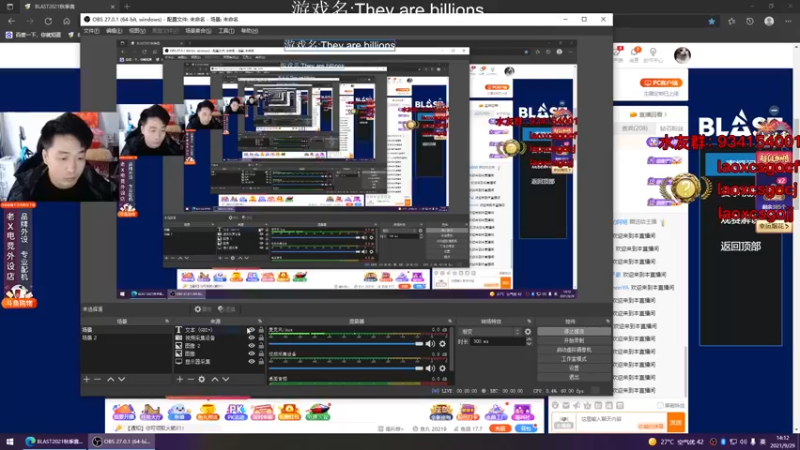The width and height of the screenshot is (800, 450).
Task: Mute the video capture device audio
Action: coord(431,368)
